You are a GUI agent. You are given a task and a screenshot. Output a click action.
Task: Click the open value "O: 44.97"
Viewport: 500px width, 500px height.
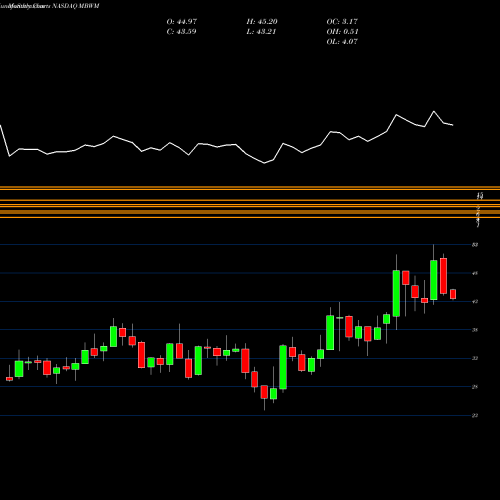(182, 22)
